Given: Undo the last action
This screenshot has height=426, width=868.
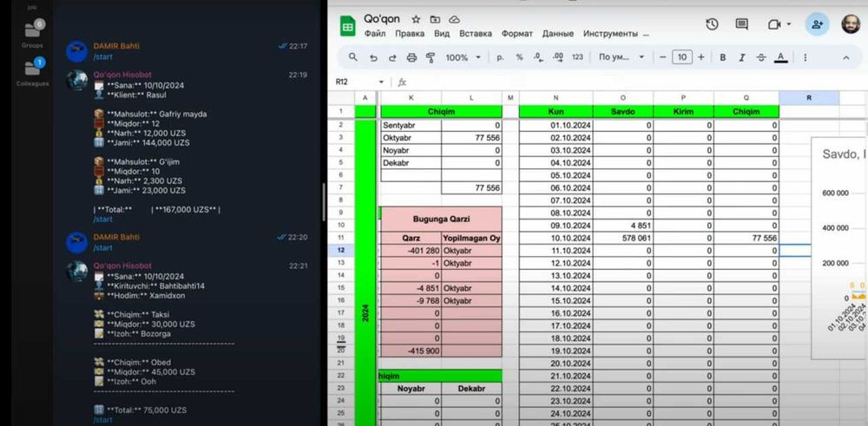Looking at the screenshot, I should 373,57.
